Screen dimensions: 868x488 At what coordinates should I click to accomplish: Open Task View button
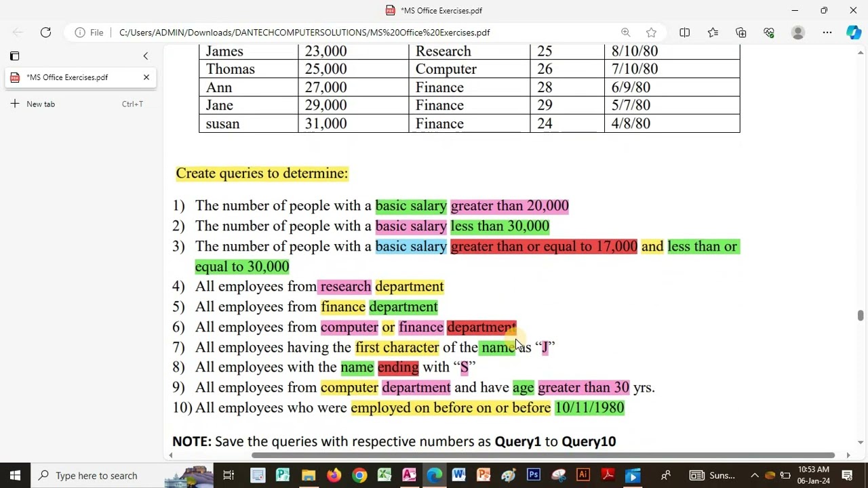(229, 475)
